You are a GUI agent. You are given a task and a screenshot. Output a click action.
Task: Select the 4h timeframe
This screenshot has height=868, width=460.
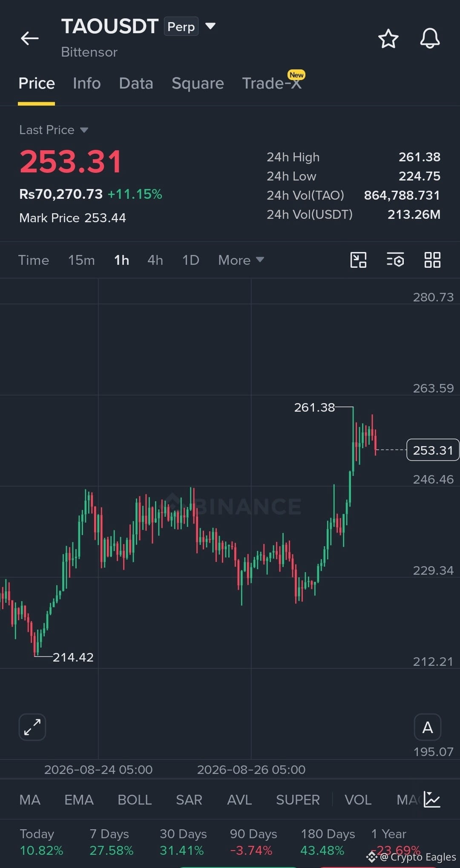155,260
